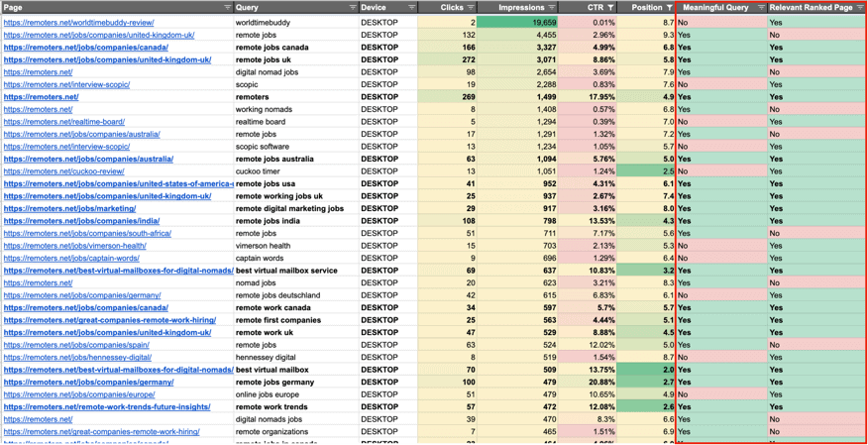Follow the cuckoo-timer review link

coord(63,171)
